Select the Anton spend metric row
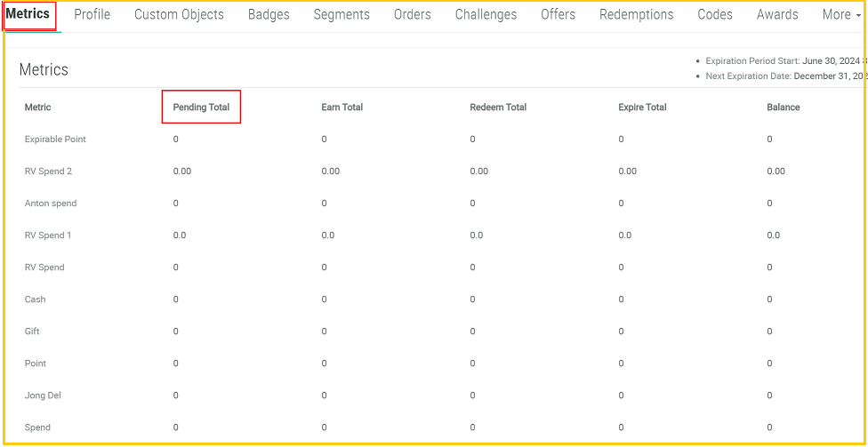Viewport: 868px width, 447px height. [x=51, y=204]
